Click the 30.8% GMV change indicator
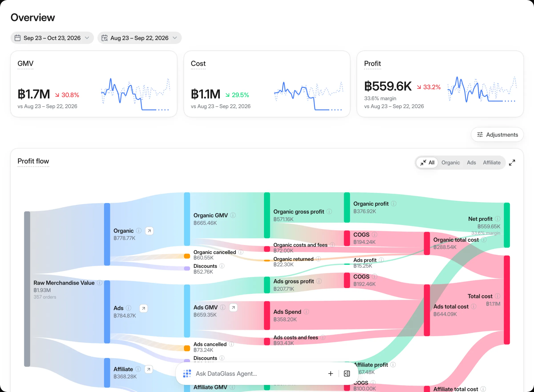Viewport: 534px width, 392px height. click(67, 95)
